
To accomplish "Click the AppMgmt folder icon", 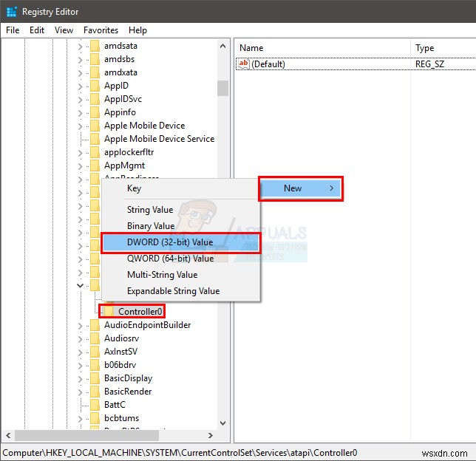I will tap(95, 166).
